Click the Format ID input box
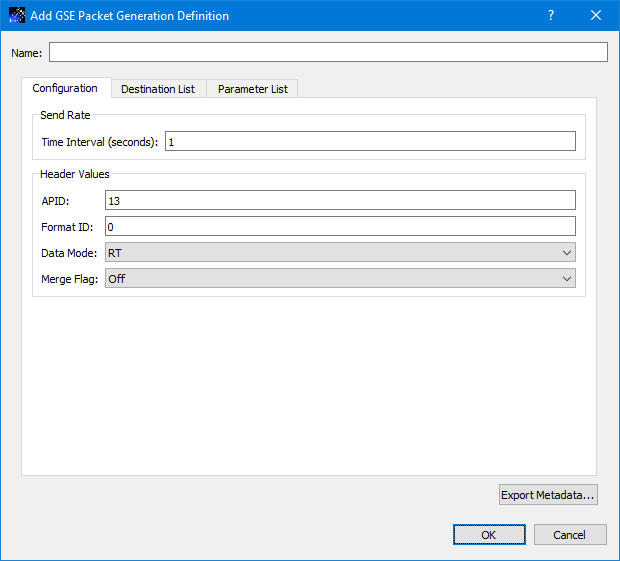The width and height of the screenshot is (620, 561). pyautogui.click(x=340, y=226)
